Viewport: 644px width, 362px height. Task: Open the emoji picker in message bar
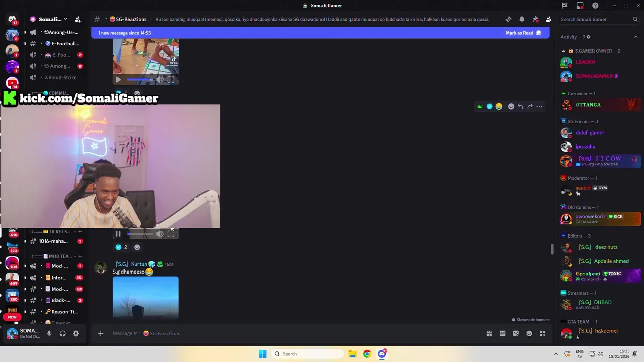click(x=529, y=333)
